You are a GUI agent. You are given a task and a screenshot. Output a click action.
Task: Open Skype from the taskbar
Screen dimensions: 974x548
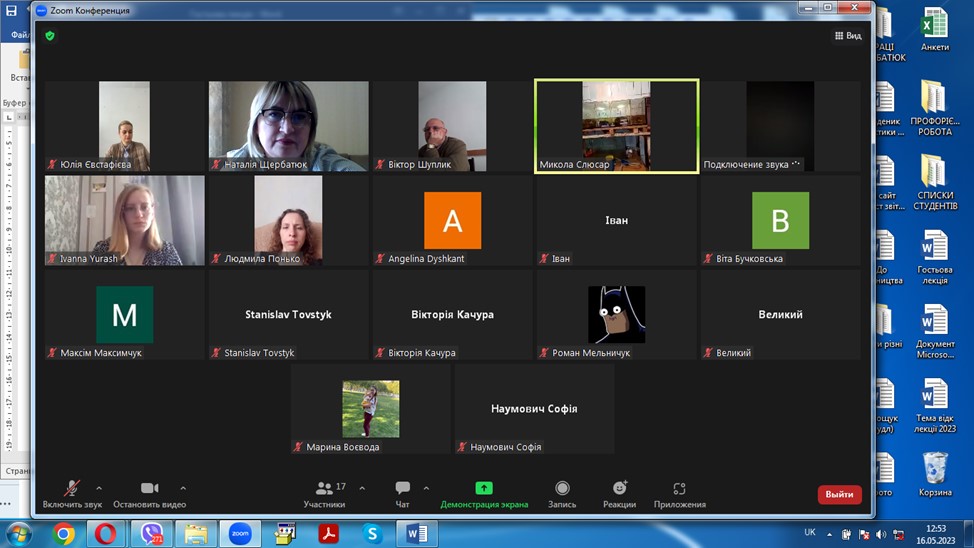373,534
